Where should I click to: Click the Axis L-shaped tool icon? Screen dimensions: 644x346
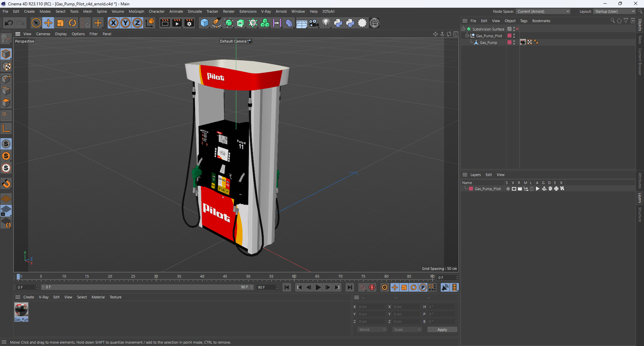point(6,128)
